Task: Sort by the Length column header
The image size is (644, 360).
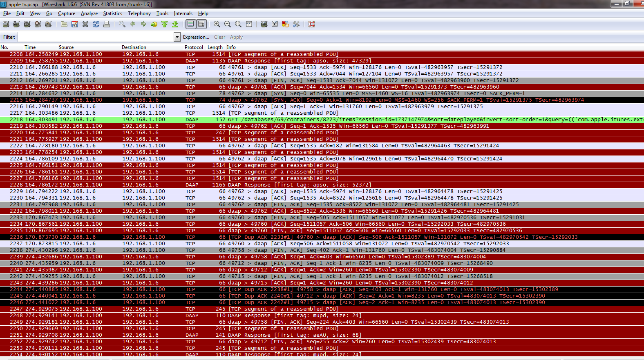Action: point(215,47)
